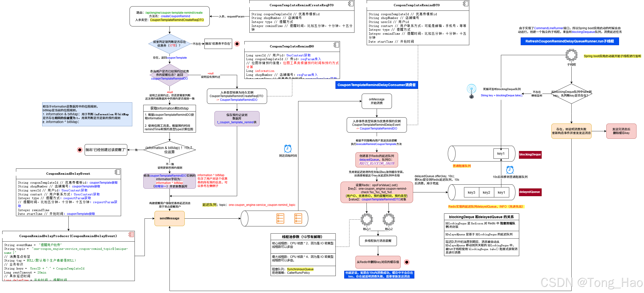
Task: Click the component icon on CouponTemplateRemindDTO
Action: click(465, 3)
